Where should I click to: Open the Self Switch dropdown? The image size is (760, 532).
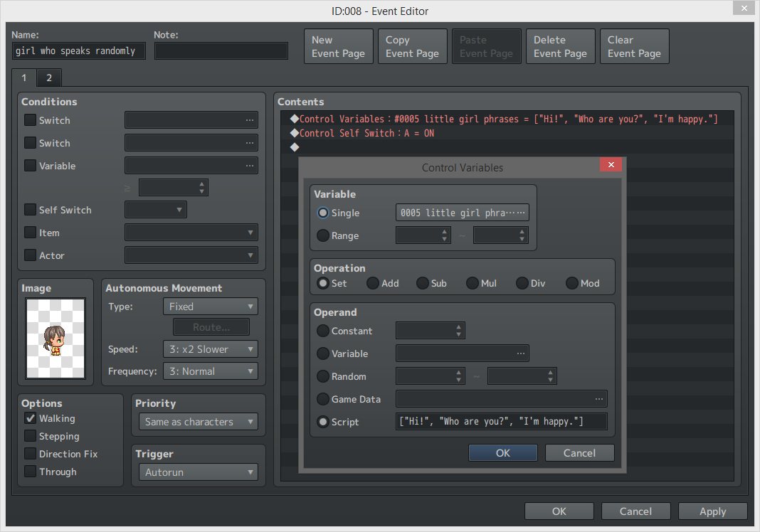click(155, 210)
